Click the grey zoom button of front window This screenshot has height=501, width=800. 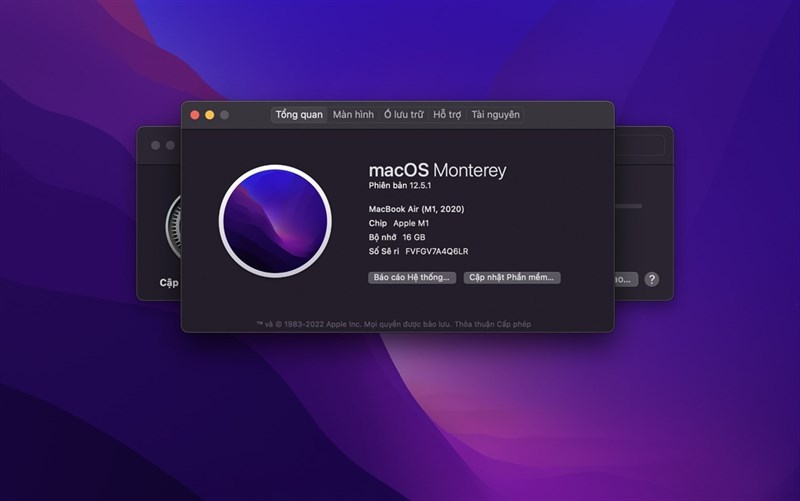pos(224,115)
